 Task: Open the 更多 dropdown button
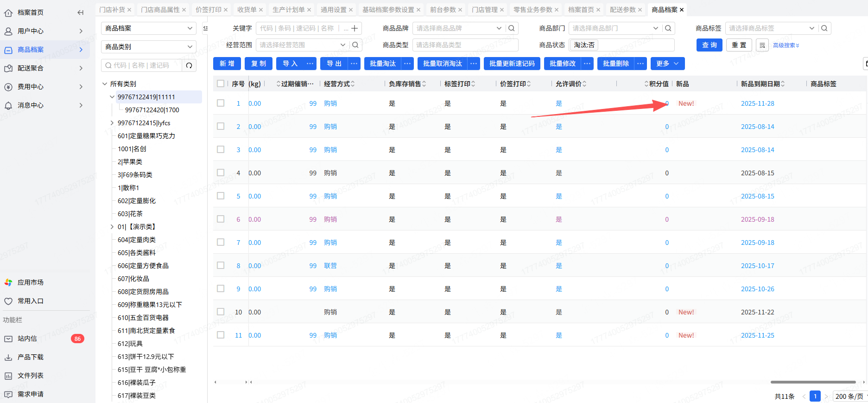tap(667, 64)
